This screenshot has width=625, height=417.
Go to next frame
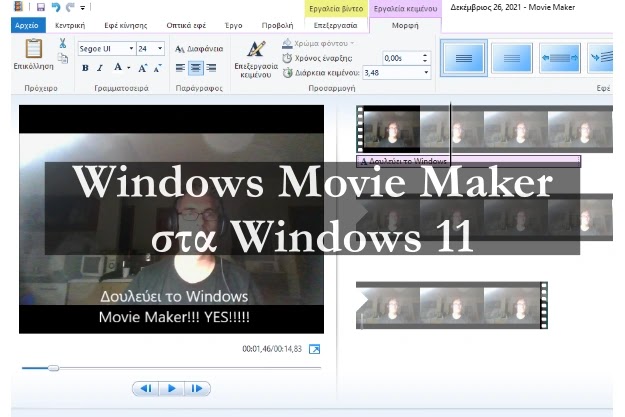197,388
